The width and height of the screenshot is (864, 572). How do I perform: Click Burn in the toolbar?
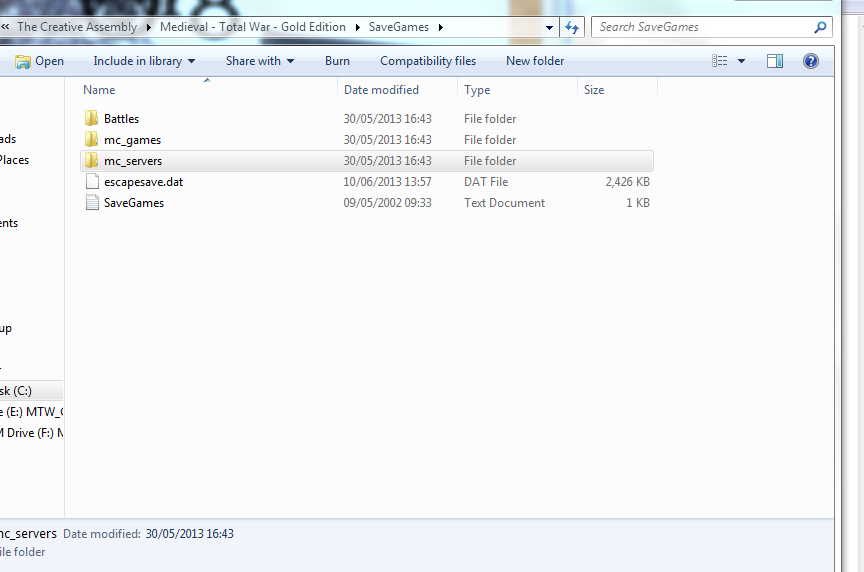337,61
